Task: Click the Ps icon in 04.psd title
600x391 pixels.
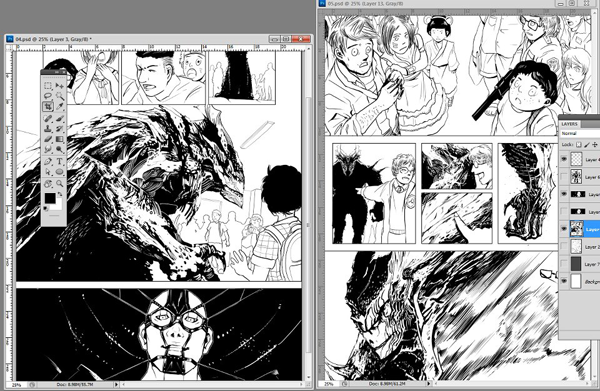Action: (x=10, y=39)
